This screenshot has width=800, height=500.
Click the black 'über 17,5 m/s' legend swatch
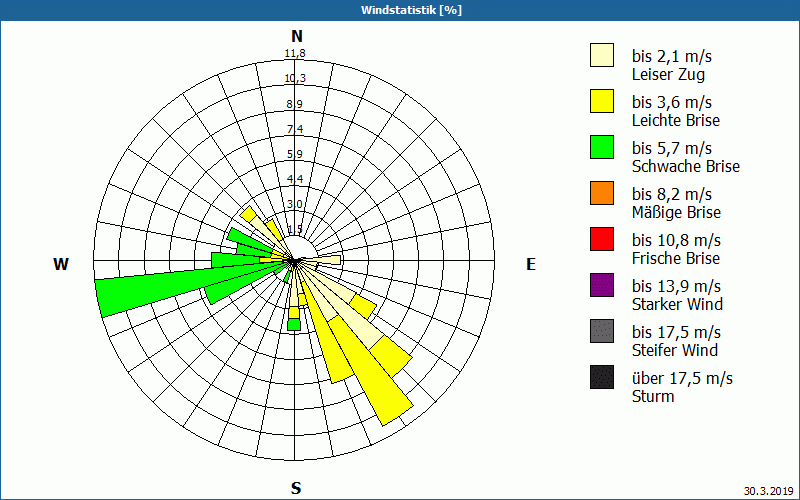point(602,377)
